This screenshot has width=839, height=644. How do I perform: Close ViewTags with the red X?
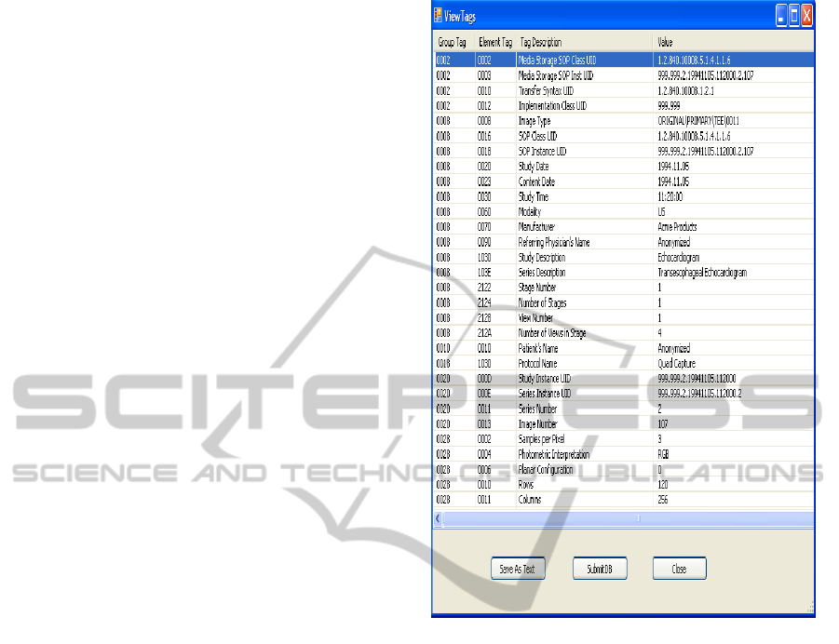point(807,15)
